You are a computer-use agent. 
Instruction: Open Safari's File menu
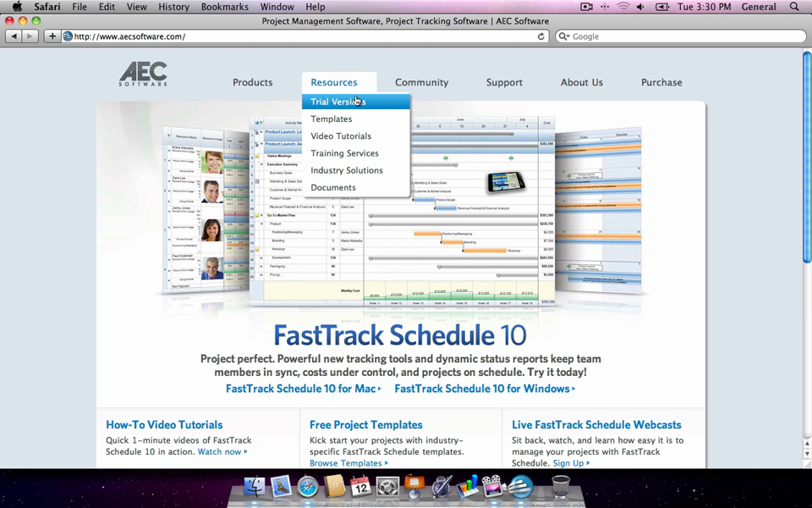(x=80, y=7)
